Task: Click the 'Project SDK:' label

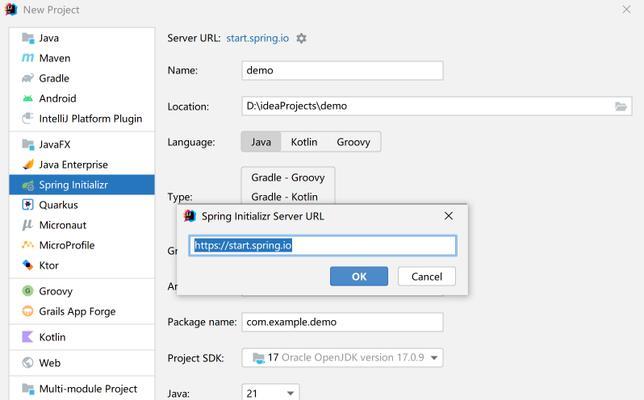Action: tap(196, 358)
